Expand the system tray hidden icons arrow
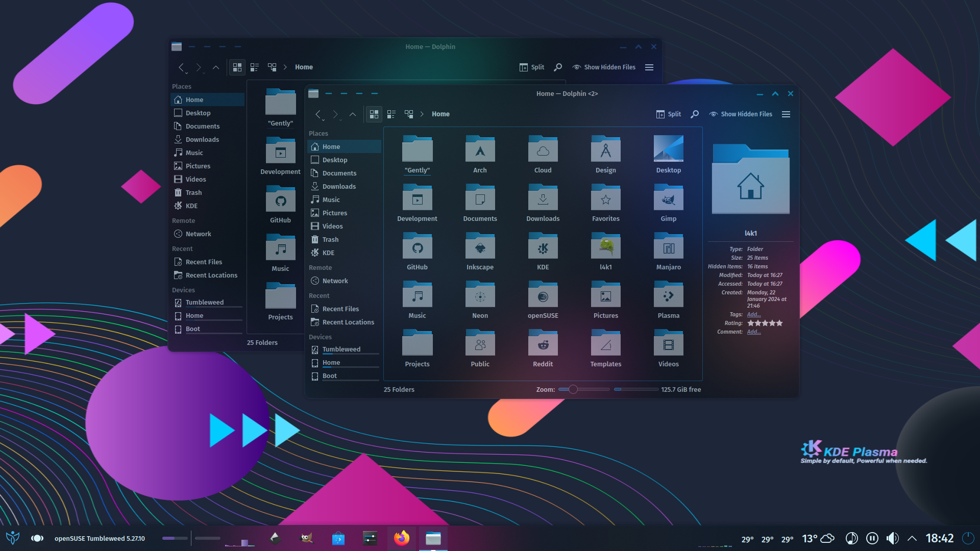 (x=912, y=538)
